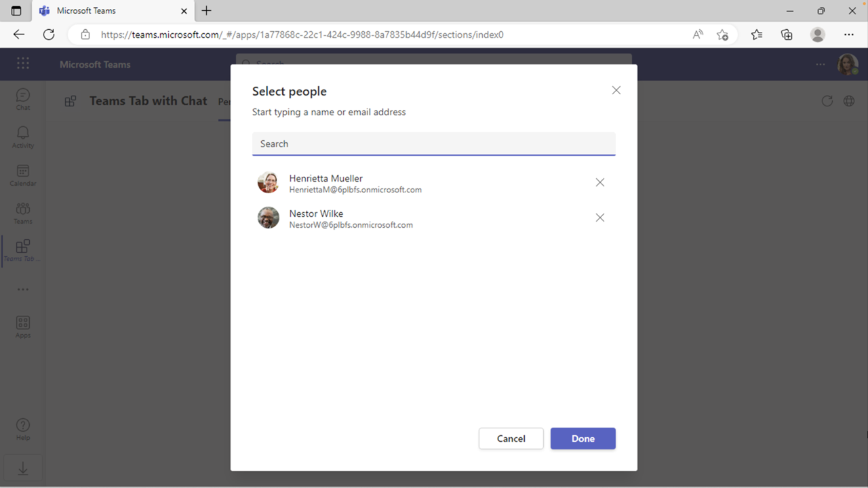Click the Microsoft Teams header title
The image size is (868, 488).
pyautogui.click(x=95, y=64)
